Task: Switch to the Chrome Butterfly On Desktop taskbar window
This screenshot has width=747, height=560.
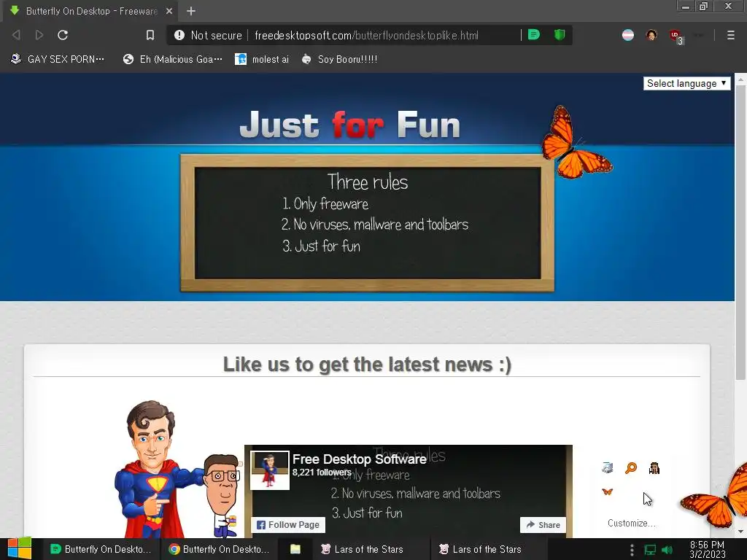Action: [219, 549]
